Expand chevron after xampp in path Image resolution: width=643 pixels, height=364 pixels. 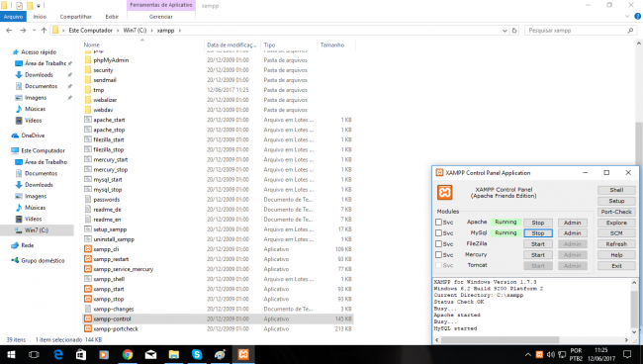click(180, 31)
